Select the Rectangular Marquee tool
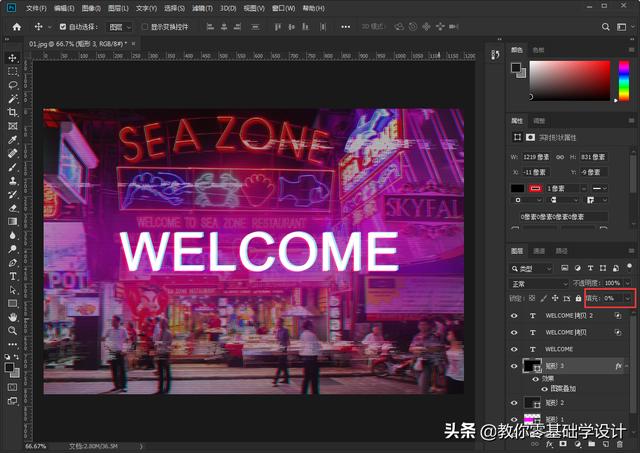Image resolution: width=640 pixels, height=453 pixels. tap(12, 71)
